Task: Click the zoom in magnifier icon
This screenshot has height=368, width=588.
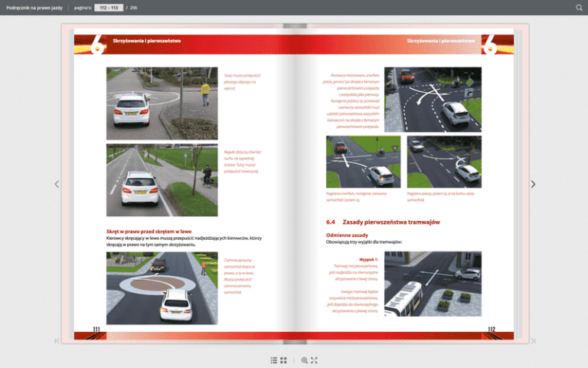Action: (305, 360)
